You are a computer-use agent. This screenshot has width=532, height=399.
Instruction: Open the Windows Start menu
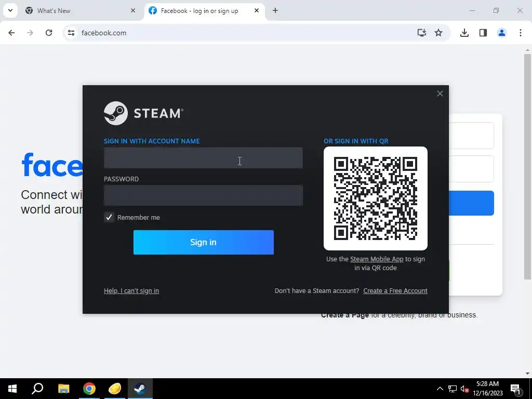[x=12, y=389]
